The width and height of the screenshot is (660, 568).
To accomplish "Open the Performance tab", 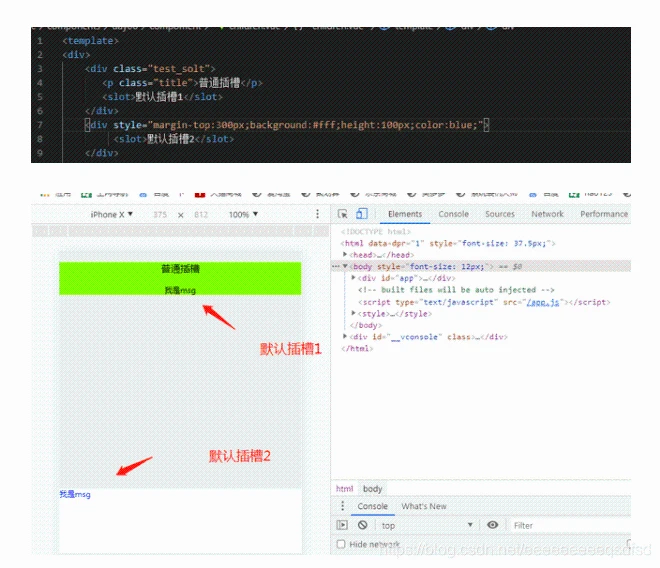I will click(604, 214).
